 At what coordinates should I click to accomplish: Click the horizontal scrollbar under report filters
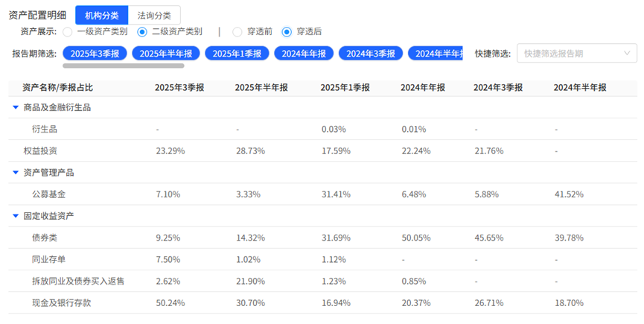[123, 66]
